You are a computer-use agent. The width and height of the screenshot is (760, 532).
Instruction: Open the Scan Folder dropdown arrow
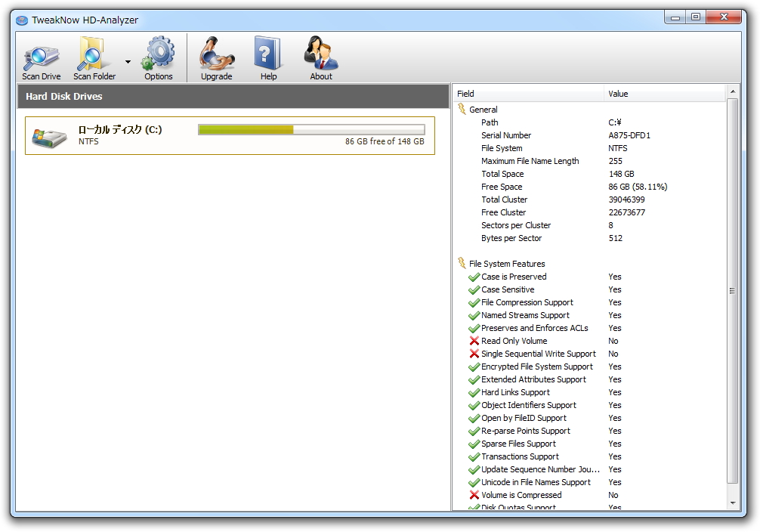coord(128,62)
